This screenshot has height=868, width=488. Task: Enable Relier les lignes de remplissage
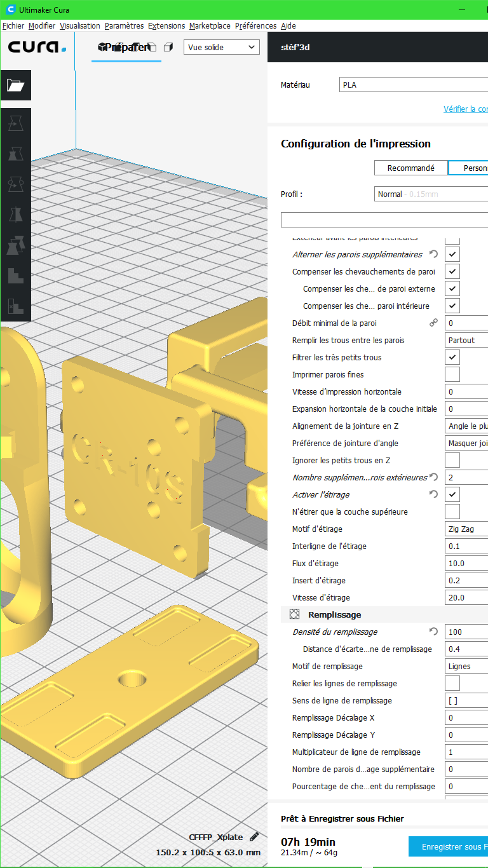(x=452, y=683)
